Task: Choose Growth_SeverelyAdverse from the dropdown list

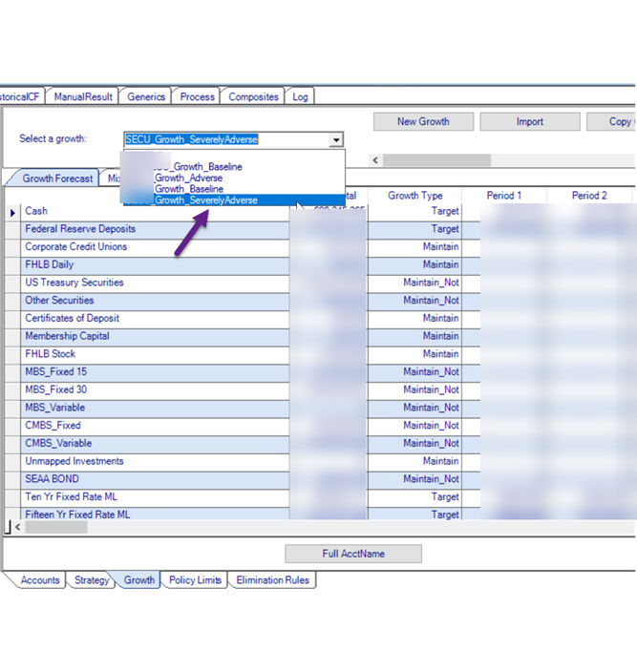Action: pos(205,200)
